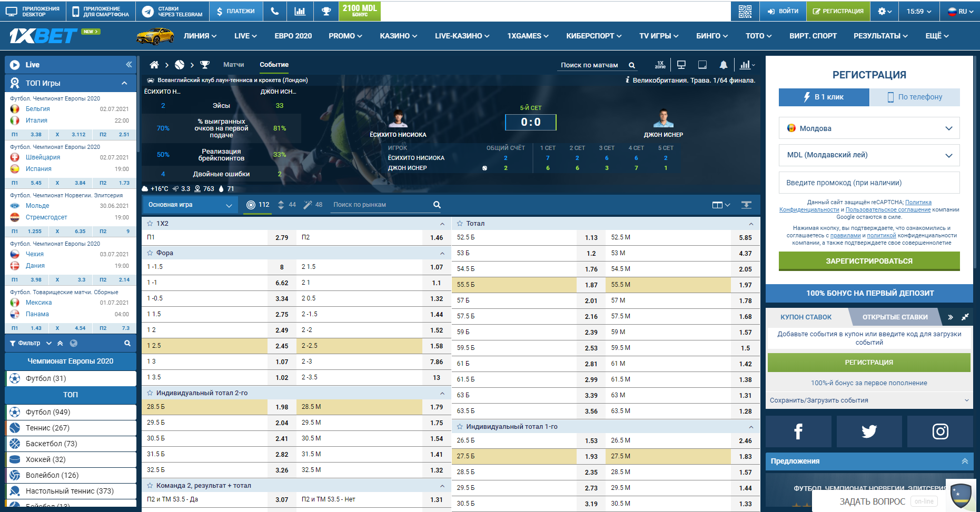Click Поиск по рынкам field
This screenshot has width=980, height=512.
[382, 205]
